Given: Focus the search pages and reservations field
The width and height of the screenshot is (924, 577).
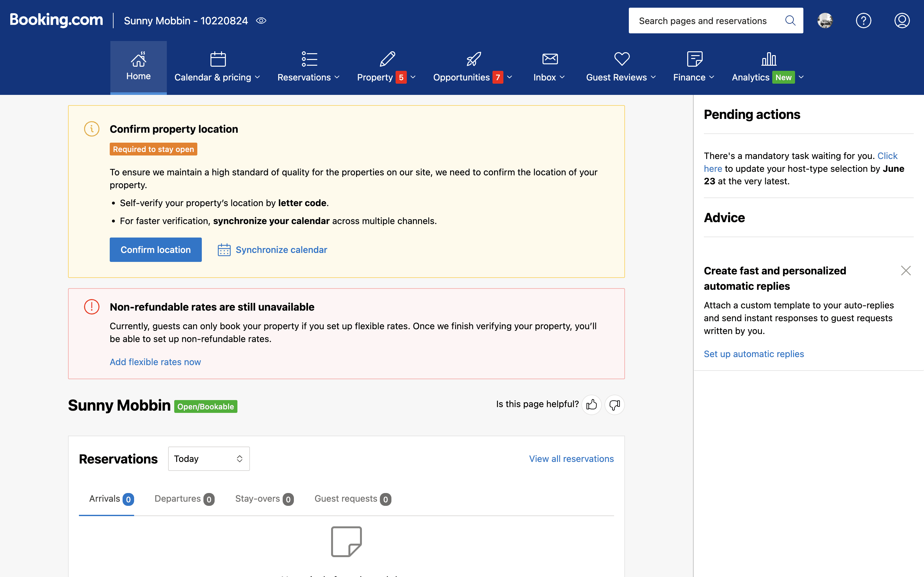Looking at the screenshot, I should coord(703,21).
